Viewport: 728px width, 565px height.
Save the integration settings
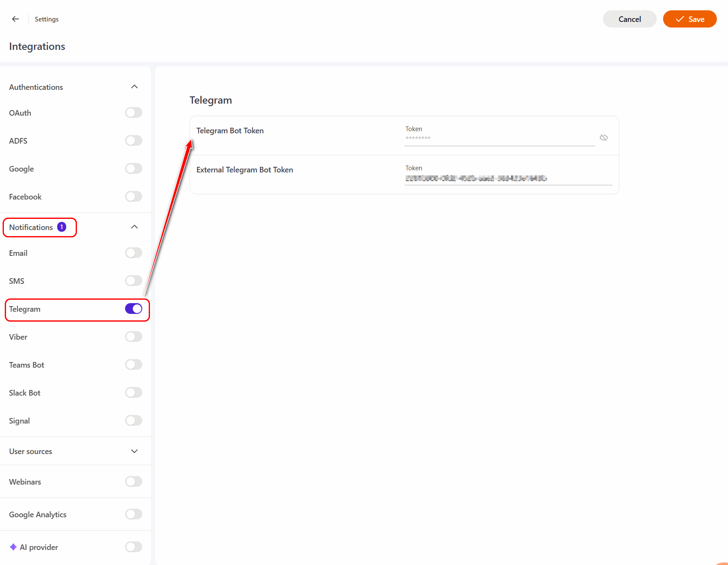coord(689,19)
